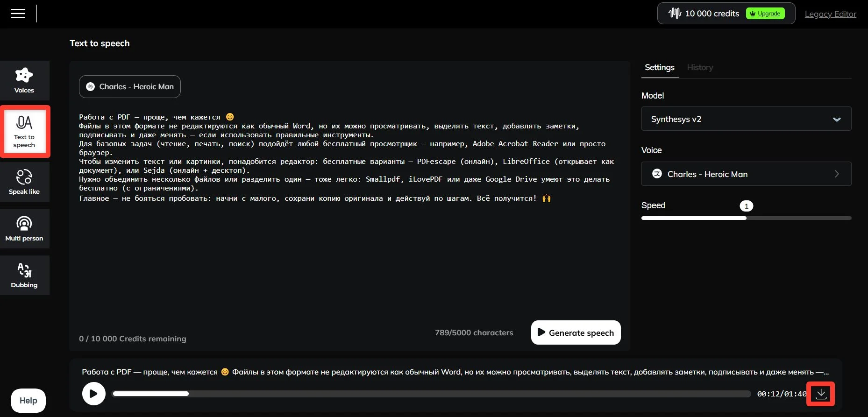Screen dimensions: 868x417
Task: Click the Generate speech button
Action: click(576, 332)
